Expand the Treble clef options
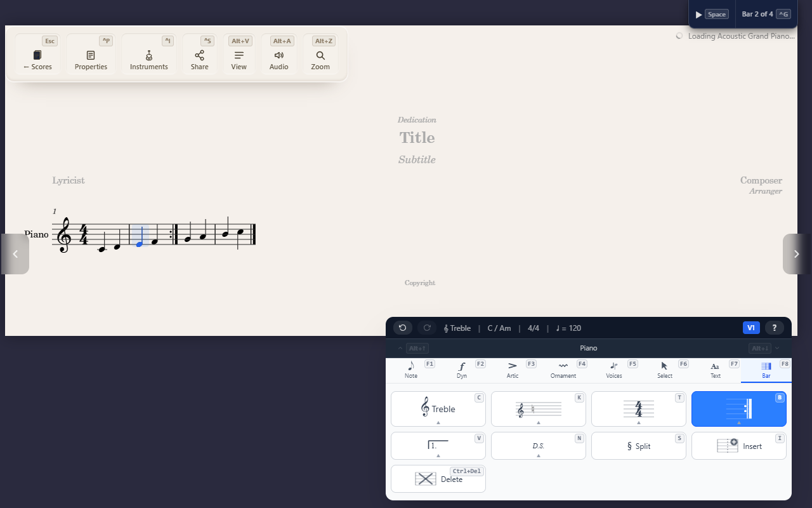The image size is (812, 508). coord(438,409)
